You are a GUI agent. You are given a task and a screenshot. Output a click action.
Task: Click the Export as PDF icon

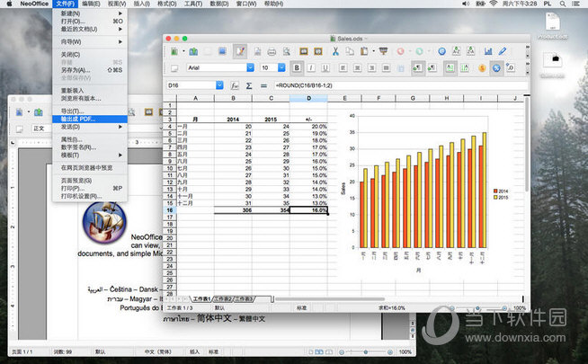pyautogui.click(x=258, y=51)
